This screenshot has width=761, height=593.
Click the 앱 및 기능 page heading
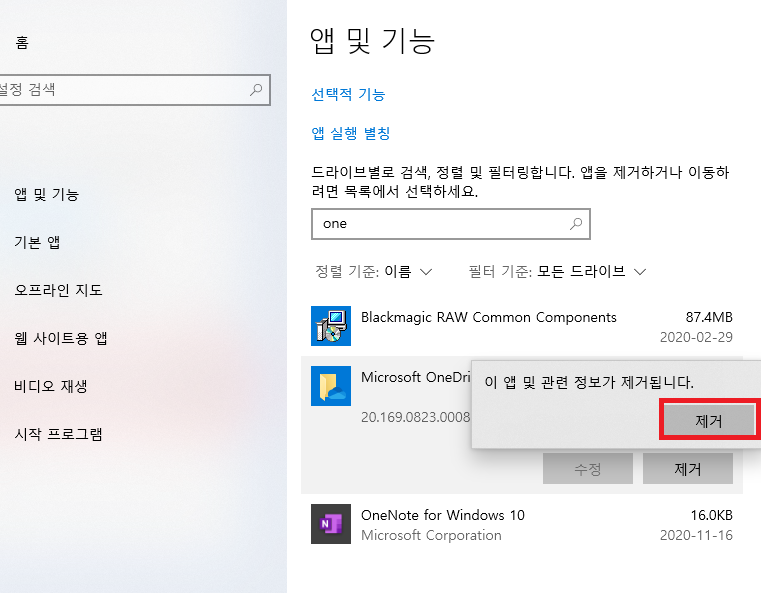point(372,41)
